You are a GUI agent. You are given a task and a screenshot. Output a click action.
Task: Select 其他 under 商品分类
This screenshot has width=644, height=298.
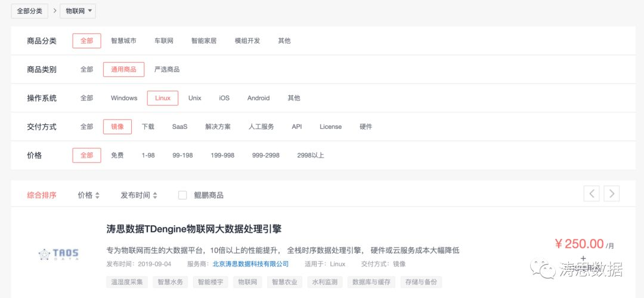point(284,41)
